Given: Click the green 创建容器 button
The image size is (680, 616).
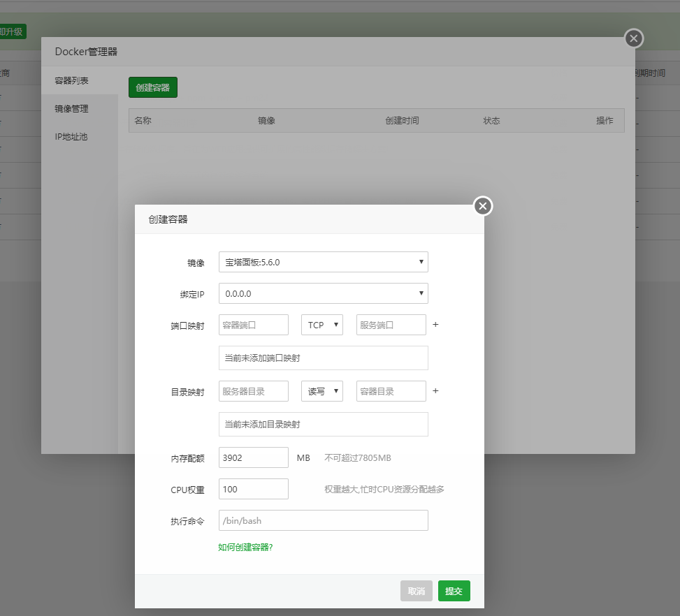Looking at the screenshot, I should pos(152,87).
